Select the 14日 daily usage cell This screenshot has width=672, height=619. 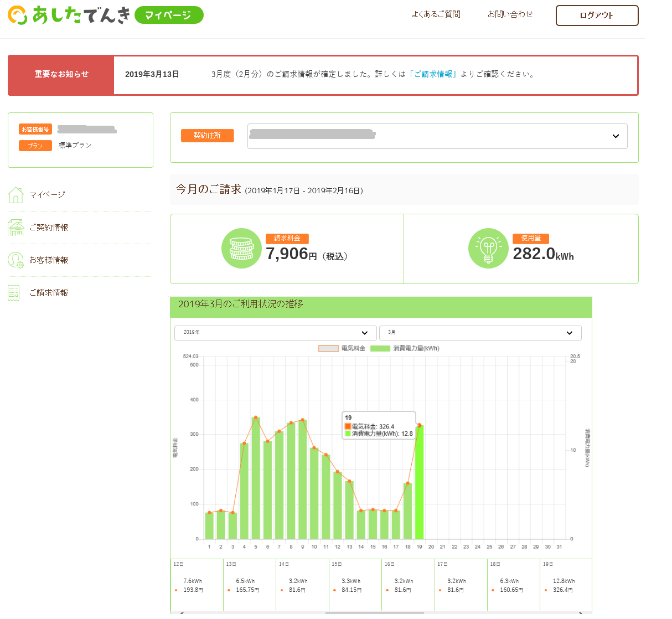point(302,585)
